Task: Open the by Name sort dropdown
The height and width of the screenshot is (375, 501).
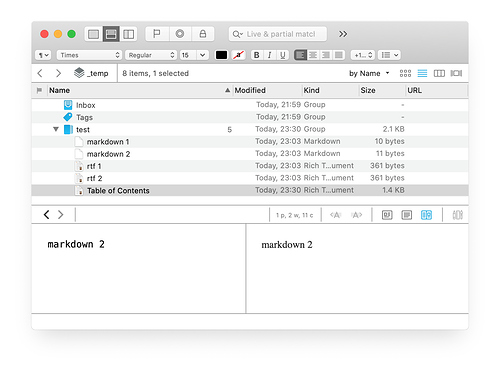Action: (x=369, y=73)
